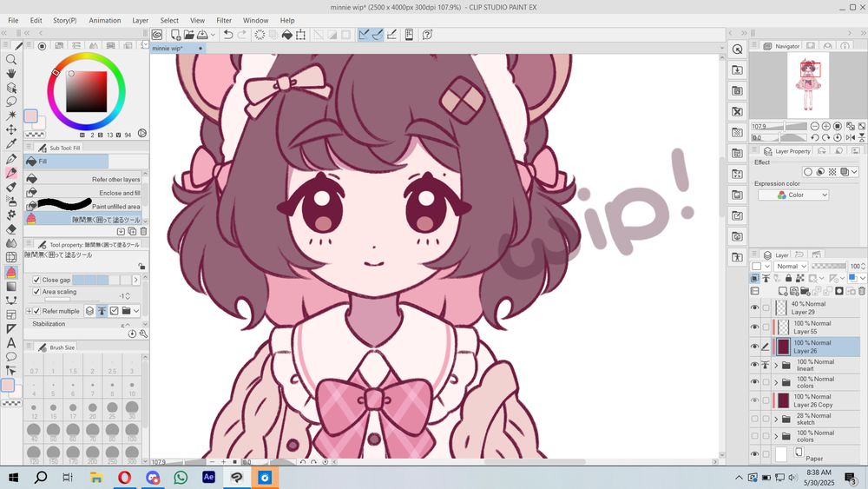Click the Lock layer padlock icon

(x=788, y=279)
